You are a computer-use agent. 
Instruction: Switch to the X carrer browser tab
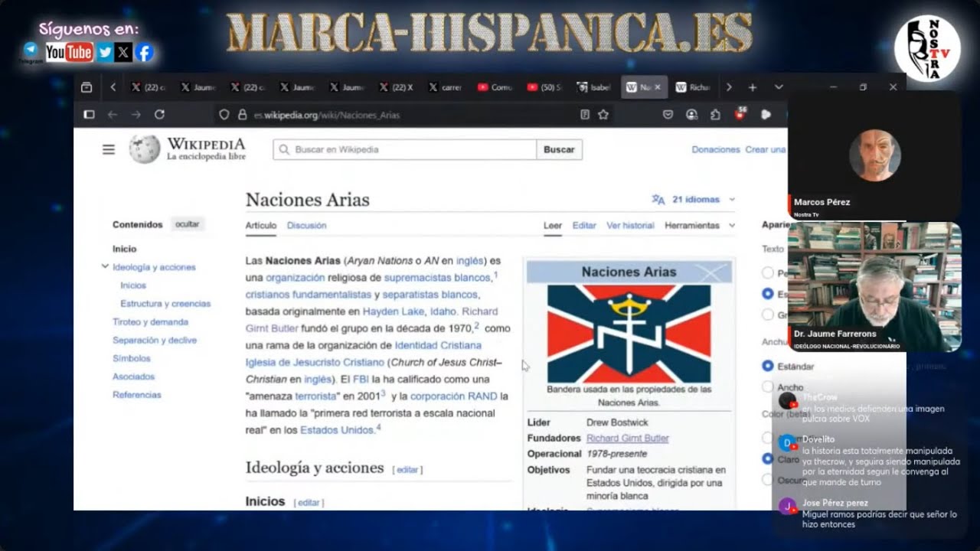[x=445, y=87]
